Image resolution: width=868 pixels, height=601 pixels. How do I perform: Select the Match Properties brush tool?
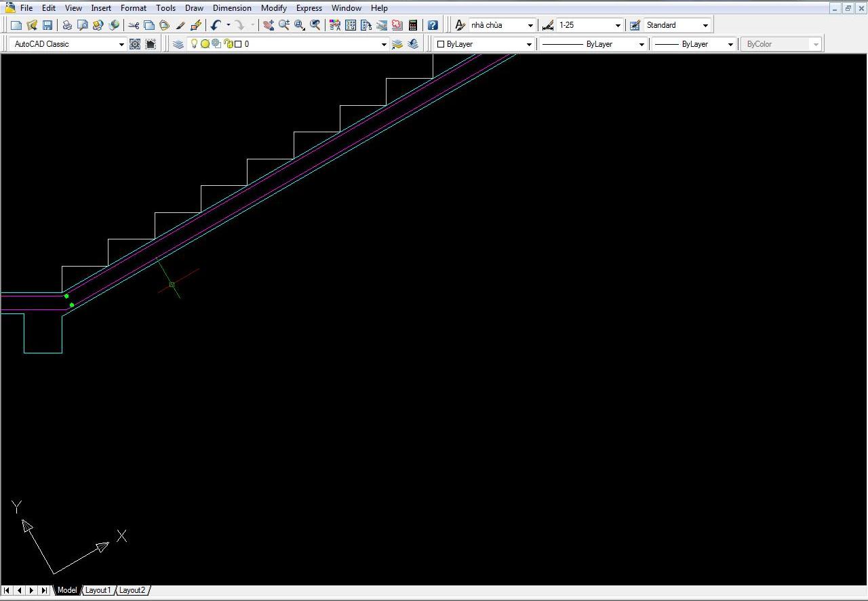[180, 25]
